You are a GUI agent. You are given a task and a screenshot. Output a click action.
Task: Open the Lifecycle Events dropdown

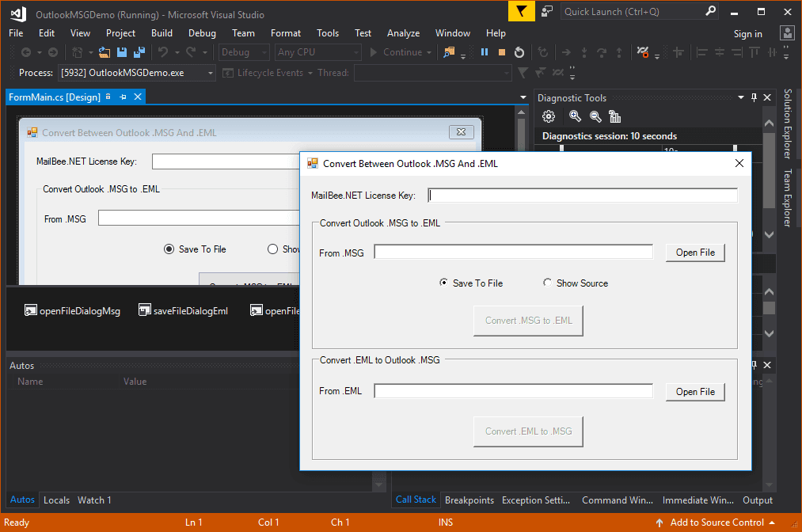click(x=310, y=73)
